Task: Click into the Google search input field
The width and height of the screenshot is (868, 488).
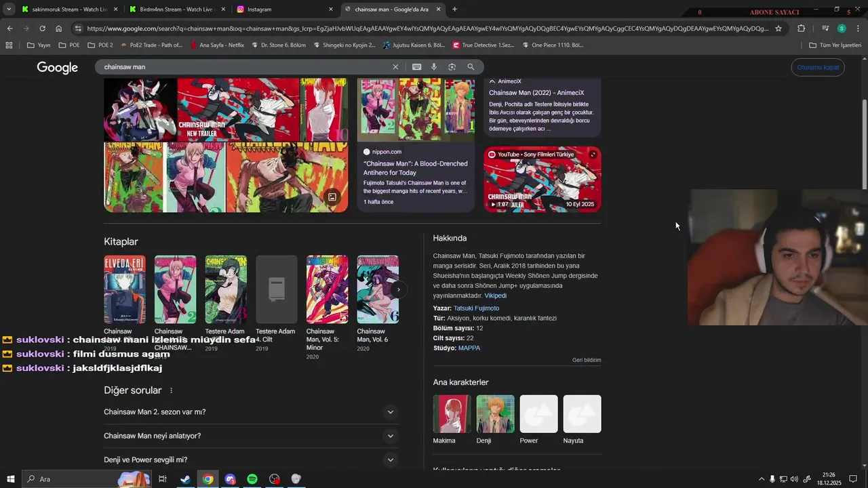Action: [244, 67]
